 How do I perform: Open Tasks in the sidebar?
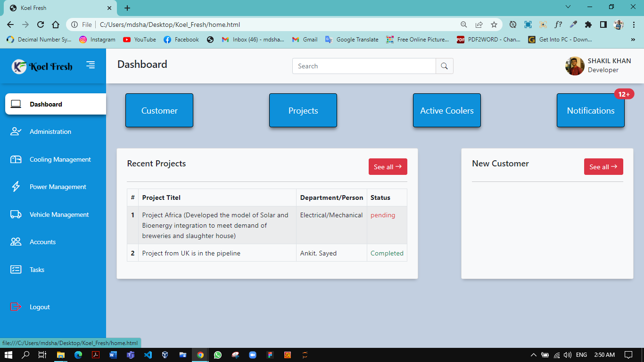pos(37,270)
